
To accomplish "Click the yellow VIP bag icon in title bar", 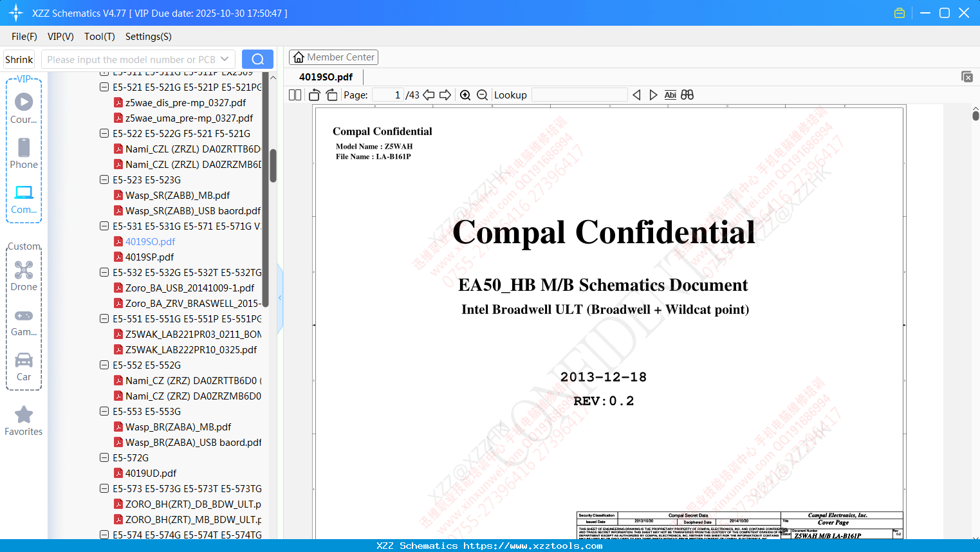I will tap(900, 13).
